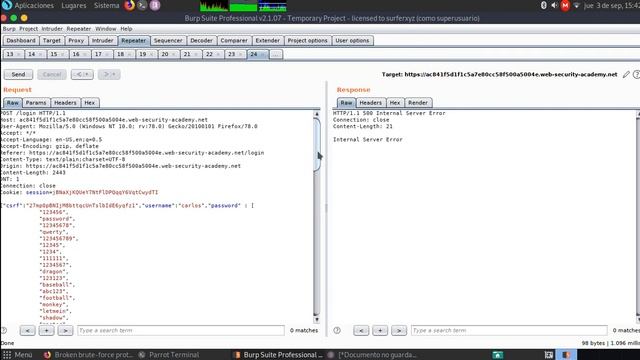Viewport: 640px width, 360px height.
Task: Click the highlighted Burp icon in the bottom panel
Action: [566, 355]
